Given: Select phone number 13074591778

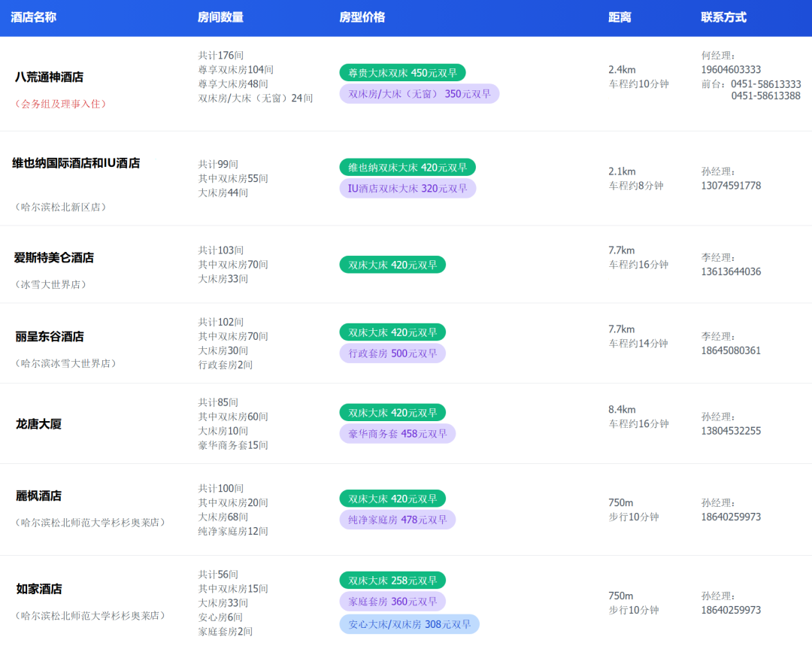Looking at the screenshot, I should click(x=731, y=185).
